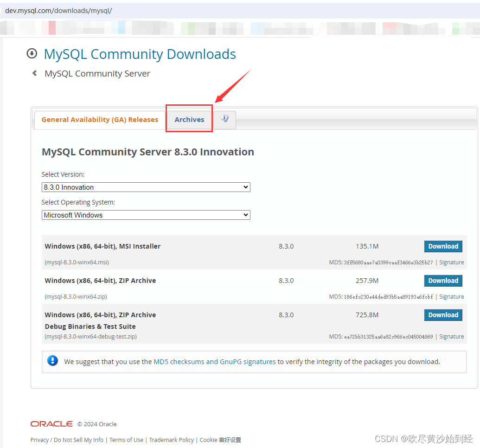Click the filename (mysql-8.3.0-winx64.msi)
The height and width of the screenshot is (448, 480).
[77, 262]
